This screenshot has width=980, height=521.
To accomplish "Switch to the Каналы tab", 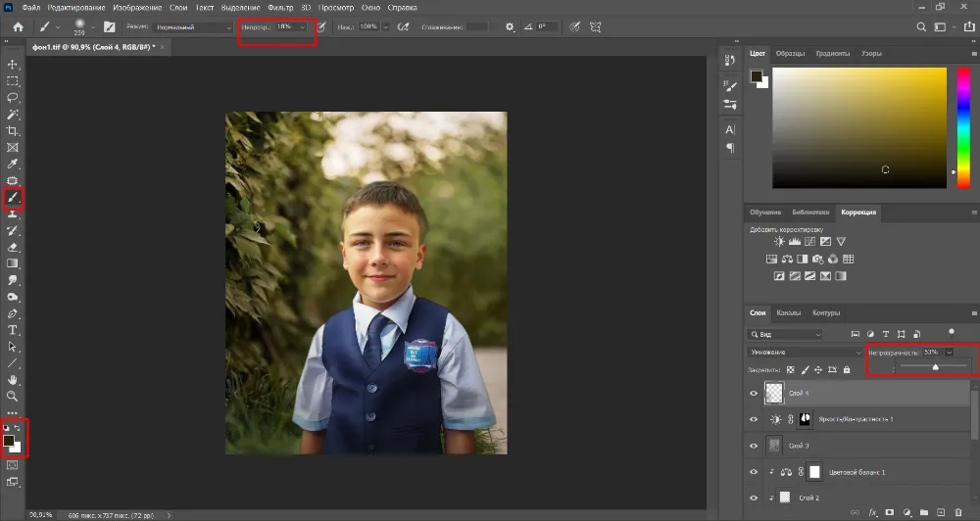I will [x=789, y=313].
